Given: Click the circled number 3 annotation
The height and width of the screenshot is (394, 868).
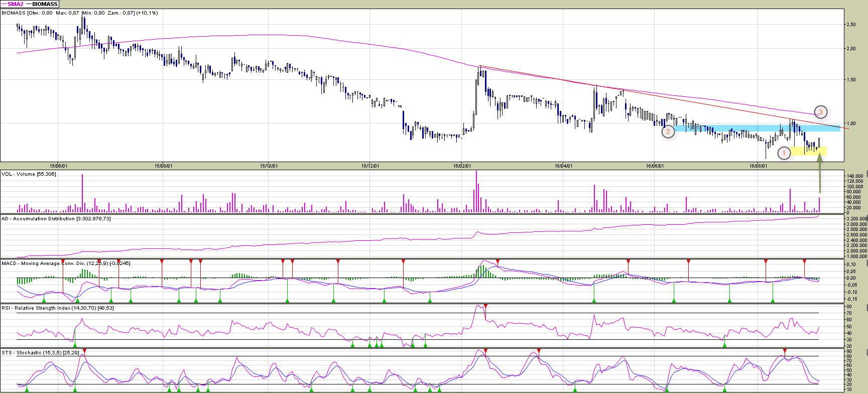Looking at the screenshot, I should coord(820,112).
